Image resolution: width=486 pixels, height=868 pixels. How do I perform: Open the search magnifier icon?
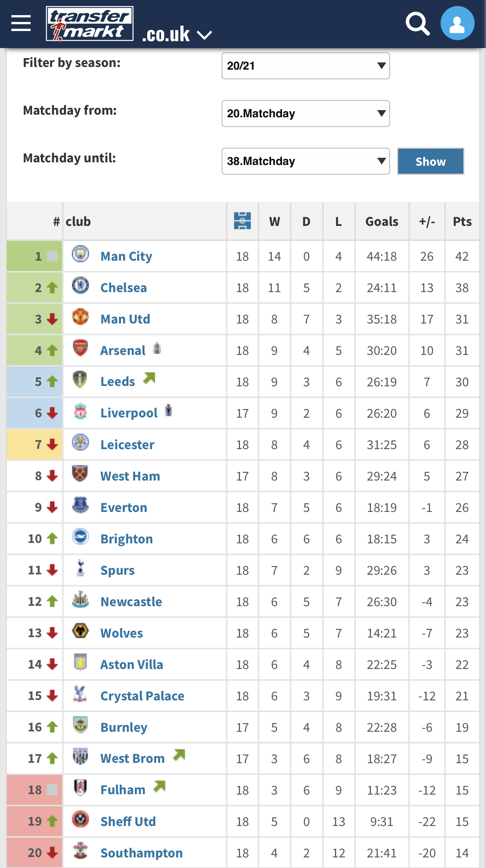(x=417, y=23)
